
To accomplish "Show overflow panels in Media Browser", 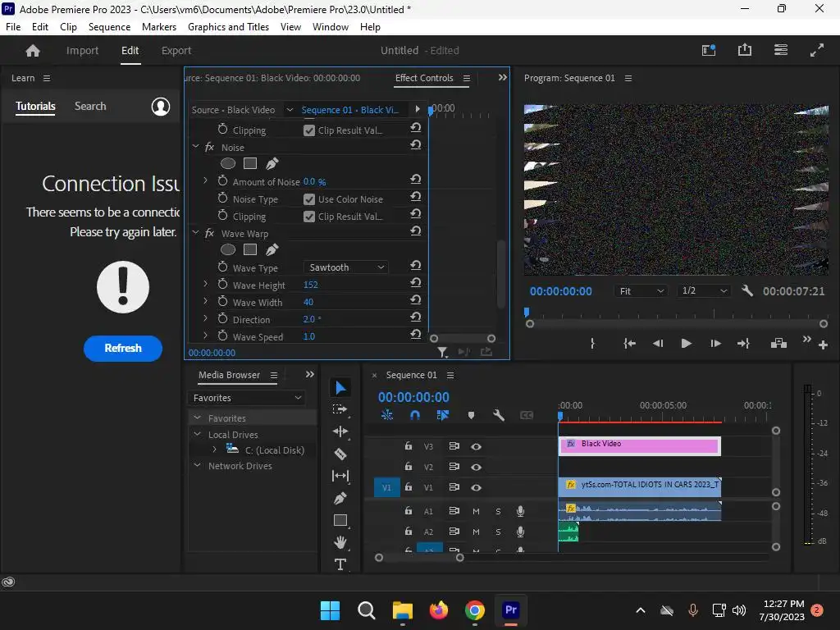I will (x=309, y=374).
